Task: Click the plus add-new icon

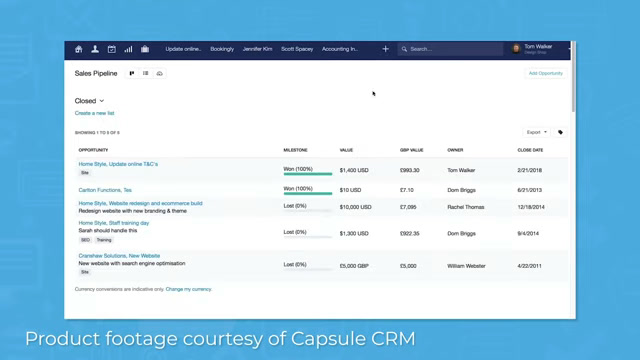Action: pos(385,49)
